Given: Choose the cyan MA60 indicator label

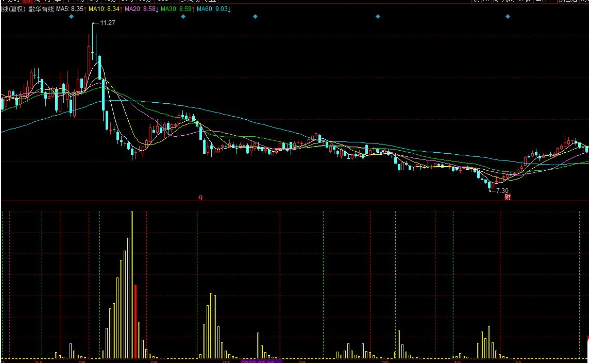Looking at the screenshot, I should 212,8.
